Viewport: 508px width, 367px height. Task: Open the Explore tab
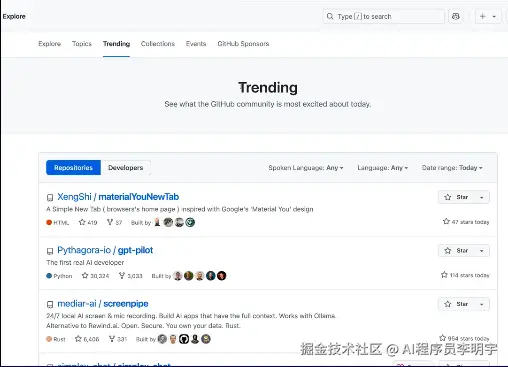pos(50,44)
